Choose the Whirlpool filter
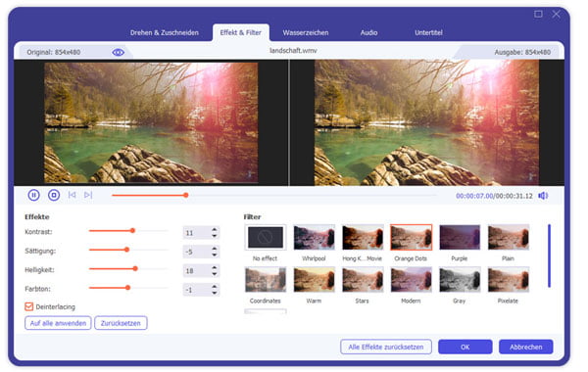This screenshot has width=588, height=372. point(314,237)
